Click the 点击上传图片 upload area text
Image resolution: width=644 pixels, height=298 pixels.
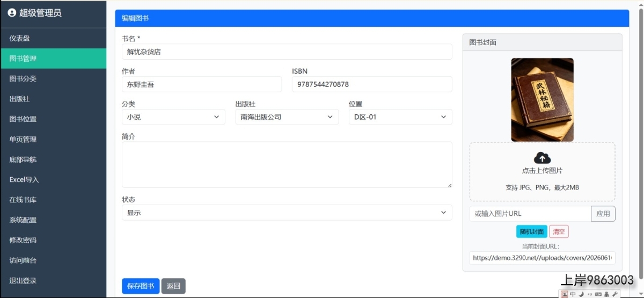click(x=542, y=171)
